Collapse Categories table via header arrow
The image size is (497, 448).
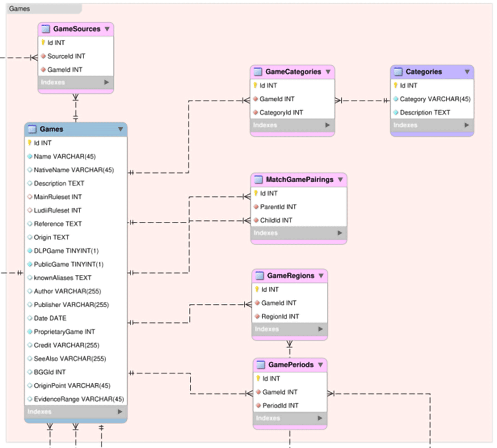(x=467, y=72)
